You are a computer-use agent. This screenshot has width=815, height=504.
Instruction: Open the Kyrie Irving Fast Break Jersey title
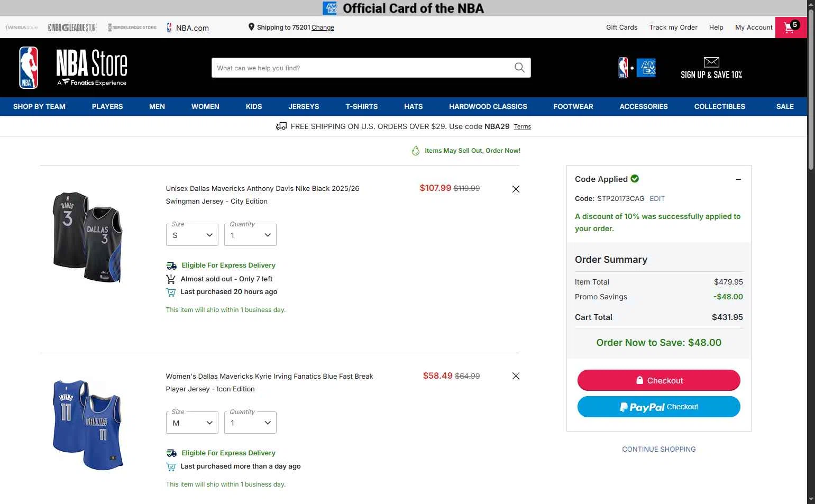(269, 382)
